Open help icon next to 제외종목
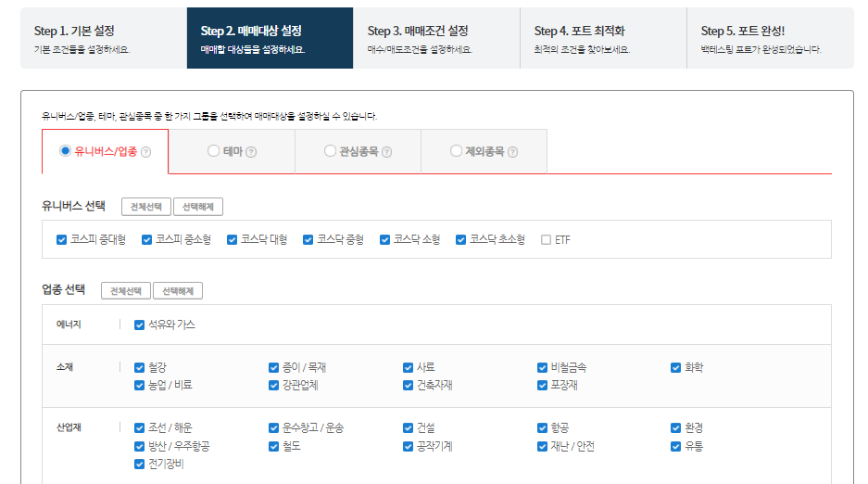The image size is (868, 484). pos(512,152)
